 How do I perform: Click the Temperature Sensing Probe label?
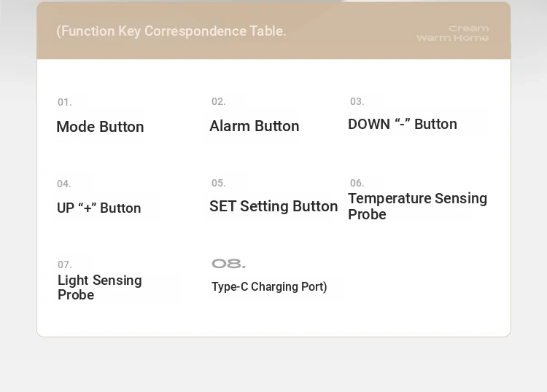point(418,206)
